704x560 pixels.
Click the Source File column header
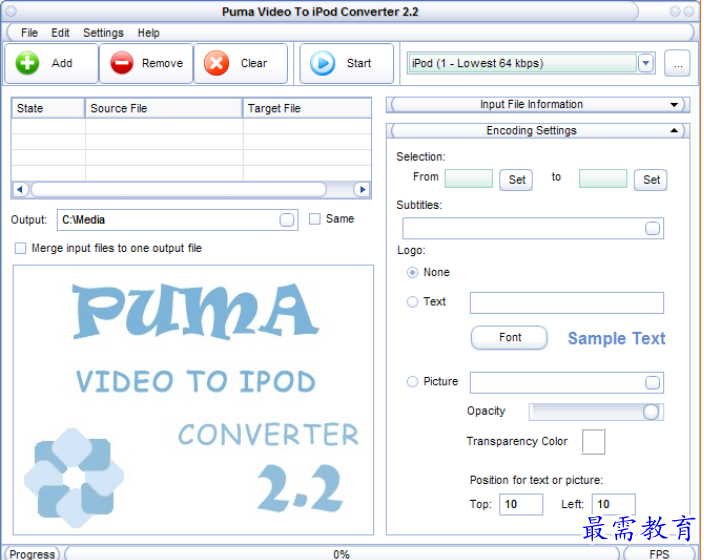(x=164, y=108)
